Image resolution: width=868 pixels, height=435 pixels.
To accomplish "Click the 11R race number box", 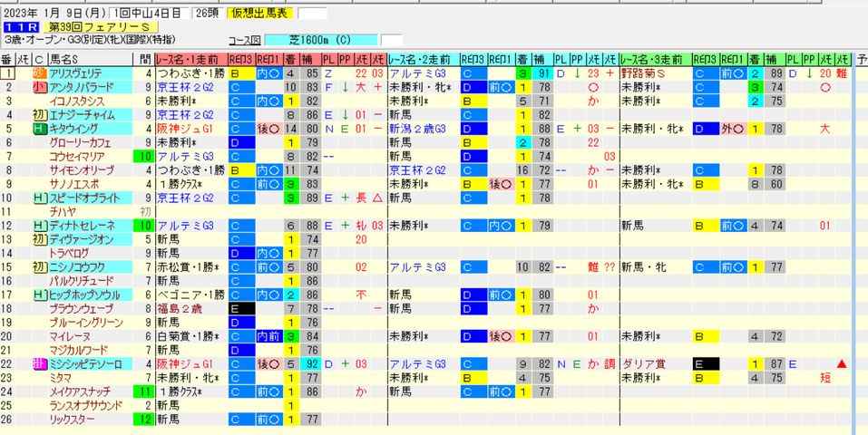I will (x=20, y=26).
